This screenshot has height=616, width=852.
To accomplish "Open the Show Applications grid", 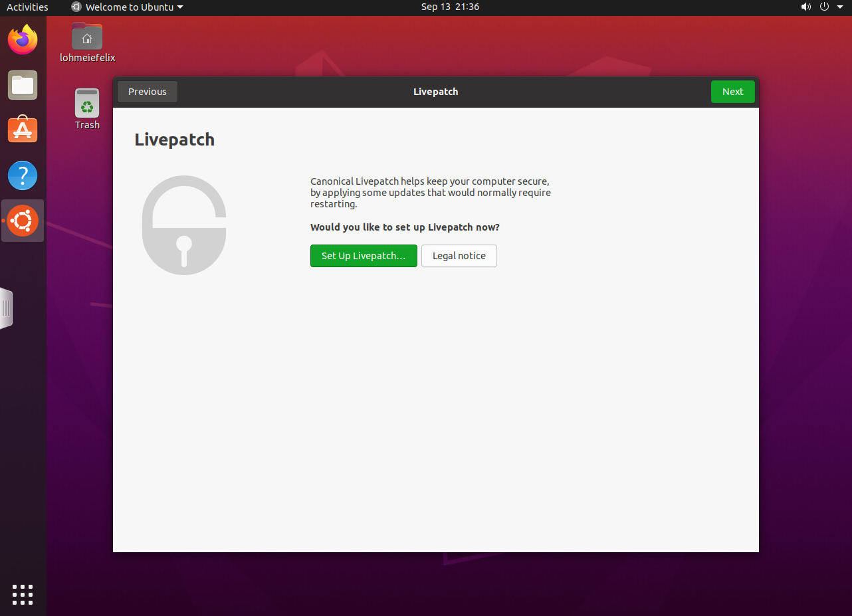I will pos(23,594).
